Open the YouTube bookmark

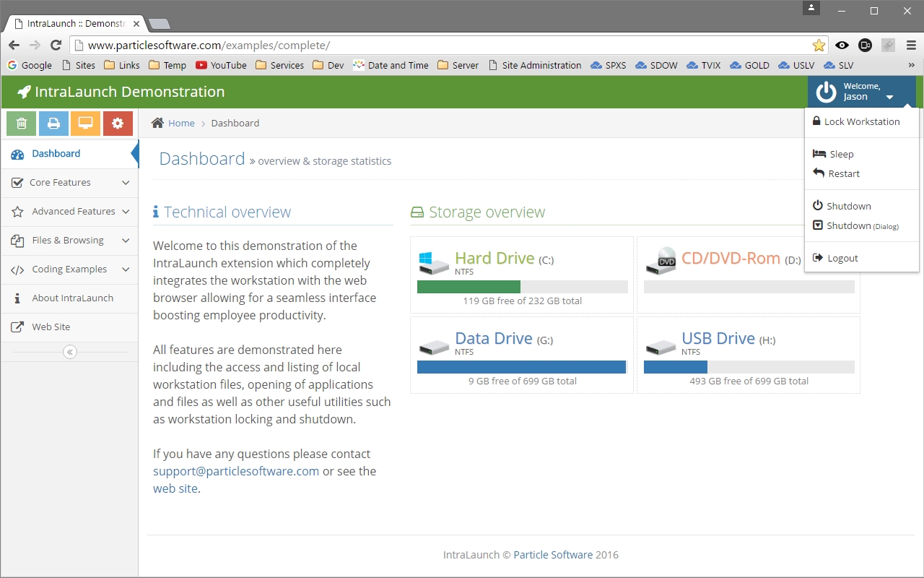click(221, 65)
